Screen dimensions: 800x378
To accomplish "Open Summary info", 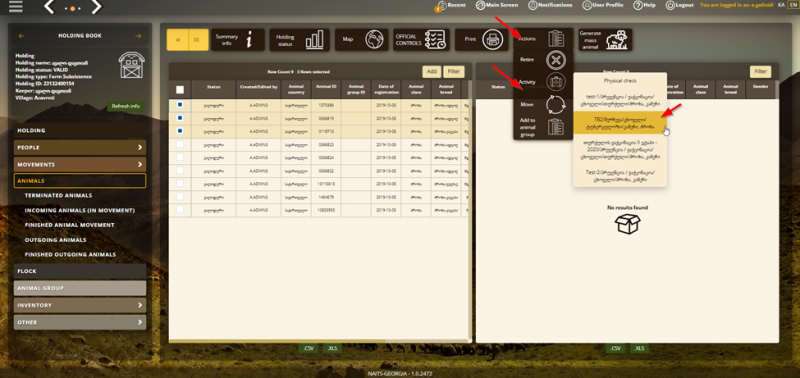I will [x=238, y=40].
